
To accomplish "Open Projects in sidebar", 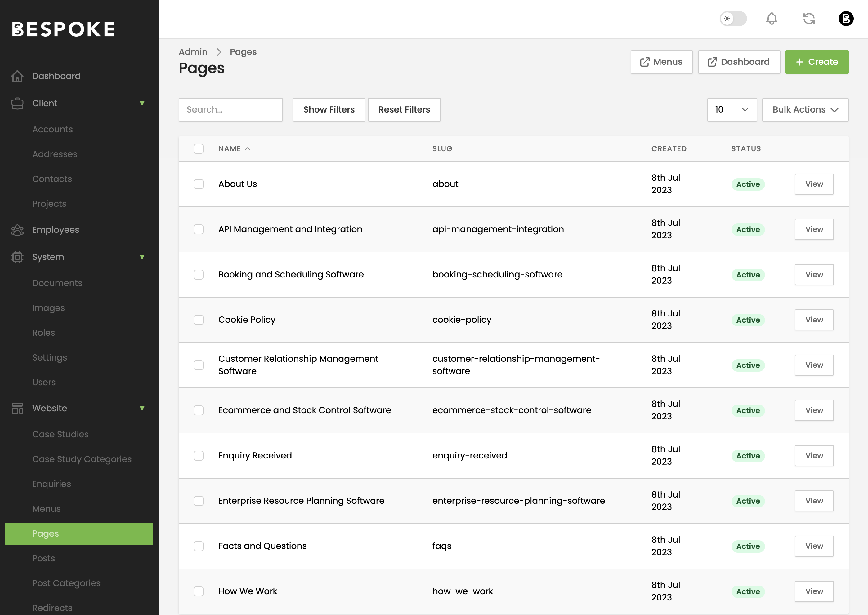I will tap(49, 204).
